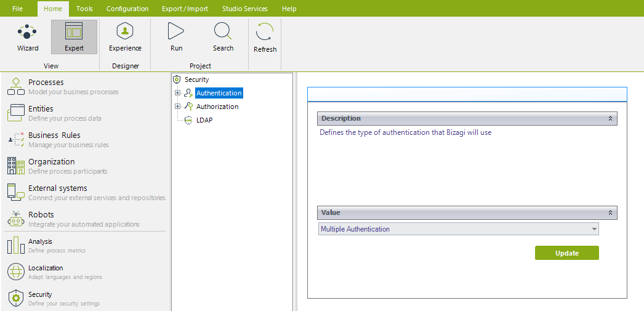Click the Value section header

click(467, 213)
